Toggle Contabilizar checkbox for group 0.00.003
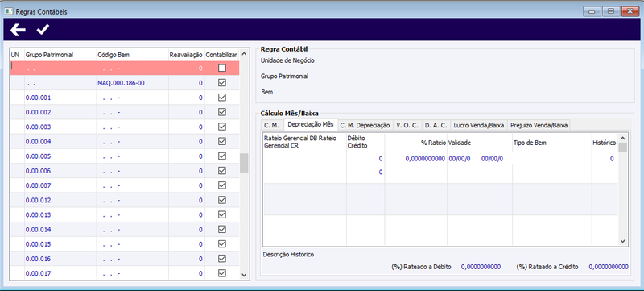 (x=222, y=127)
